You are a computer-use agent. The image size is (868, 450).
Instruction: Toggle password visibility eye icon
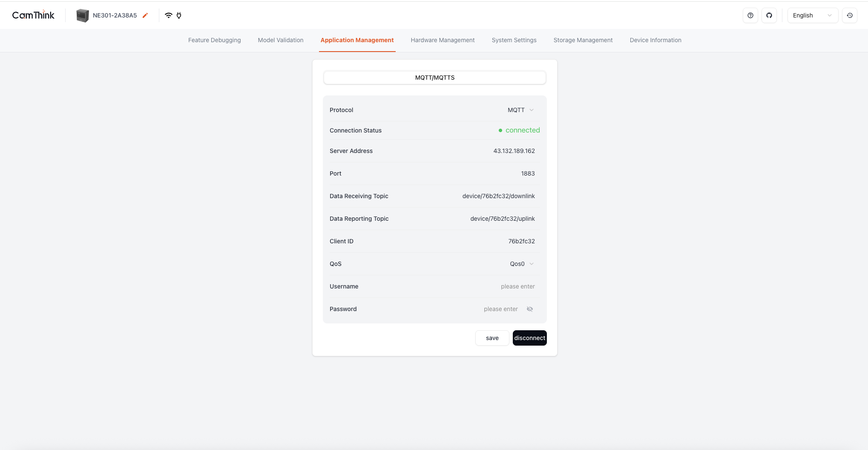point(529,309)
